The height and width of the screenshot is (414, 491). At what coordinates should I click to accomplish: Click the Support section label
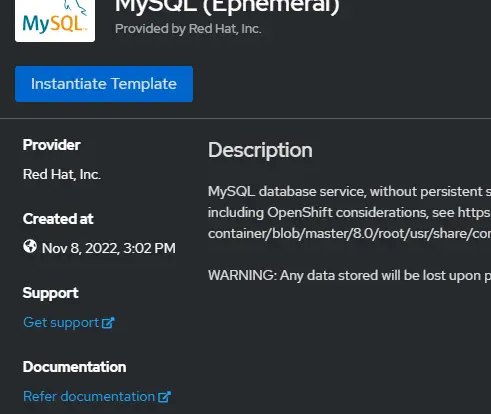(x=51, y=293)
